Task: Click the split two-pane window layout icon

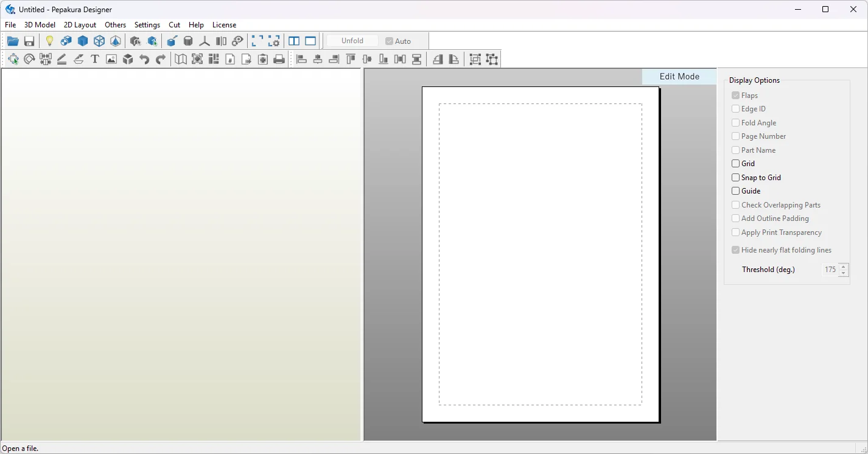Action: (294, 41)
